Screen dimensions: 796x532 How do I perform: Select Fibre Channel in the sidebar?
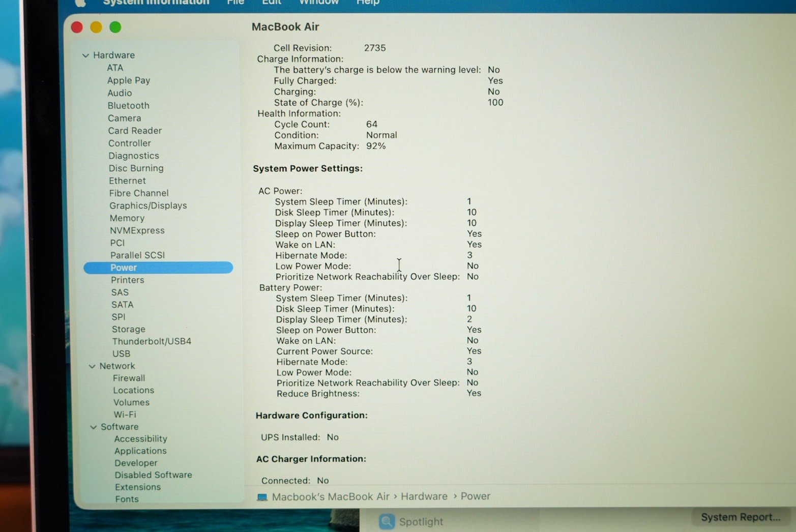pyautogui.click(x=139, y=193)
